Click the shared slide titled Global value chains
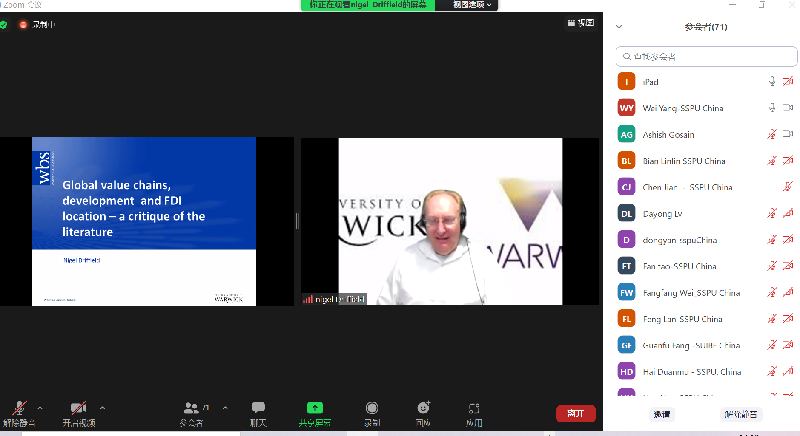 [x=144, y=221]
